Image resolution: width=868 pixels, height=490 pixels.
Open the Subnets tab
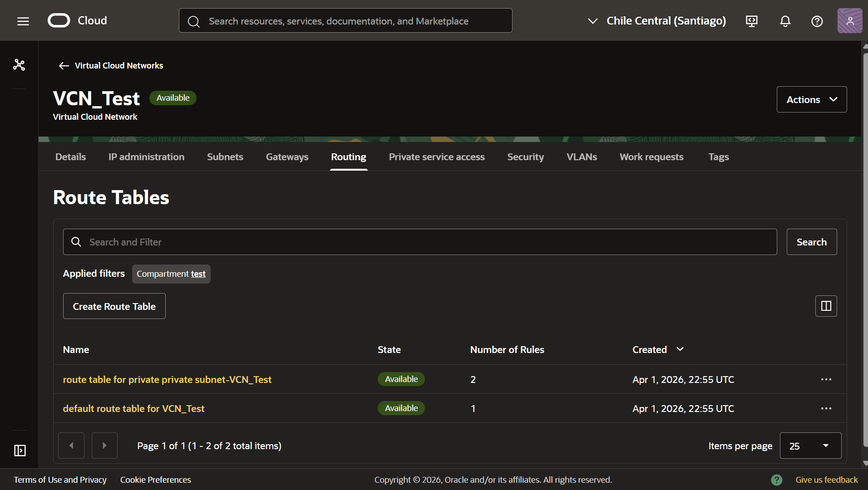click(225, 157)
